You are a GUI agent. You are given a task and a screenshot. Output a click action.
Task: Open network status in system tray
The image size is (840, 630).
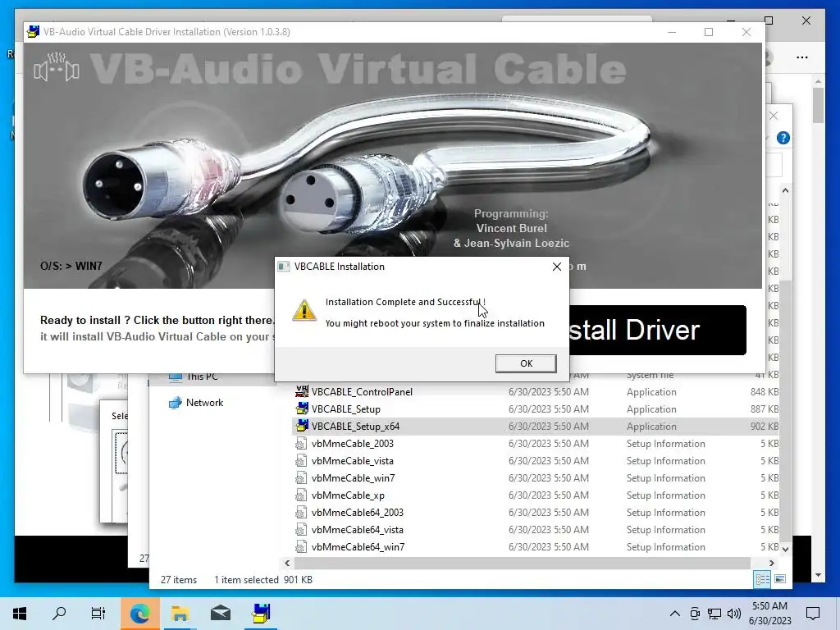tap(714, 614)
